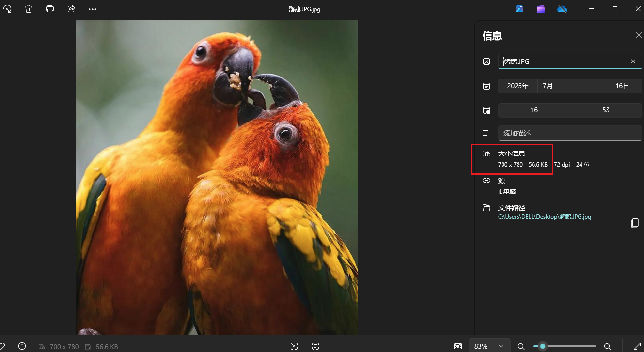Click the image icon beside the file name
The image size is (644, 352).
[487, 61]
